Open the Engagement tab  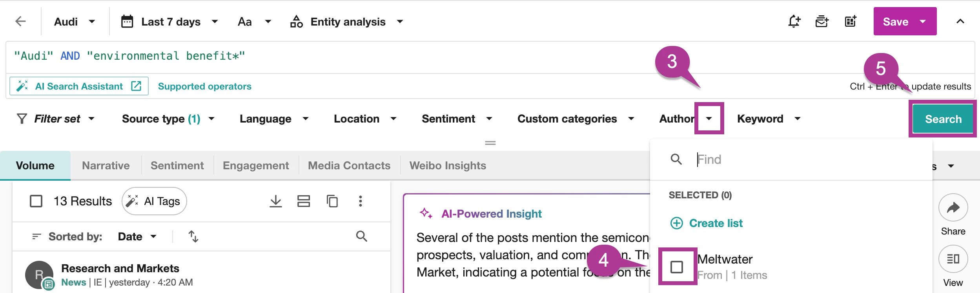[256, 165]
